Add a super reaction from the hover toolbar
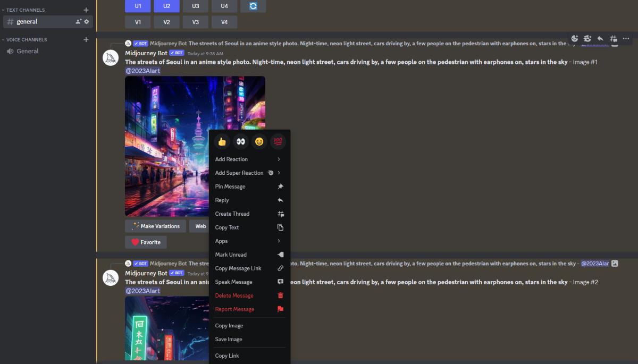Screen dimensions: 638x364 [x=587, y=38]
